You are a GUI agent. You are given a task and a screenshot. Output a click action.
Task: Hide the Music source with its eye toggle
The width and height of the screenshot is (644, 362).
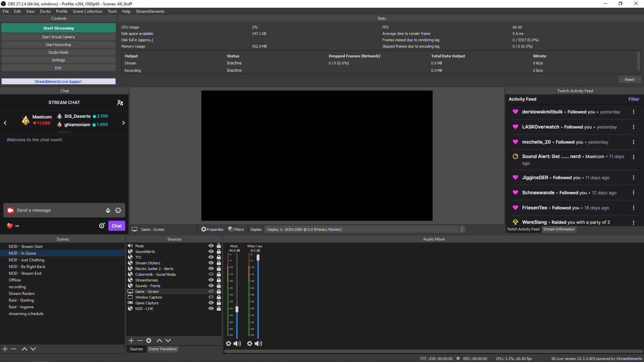[x=211, y=246]
